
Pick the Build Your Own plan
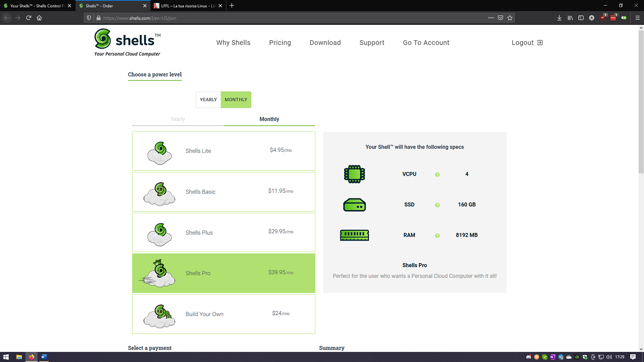(224, 314)
